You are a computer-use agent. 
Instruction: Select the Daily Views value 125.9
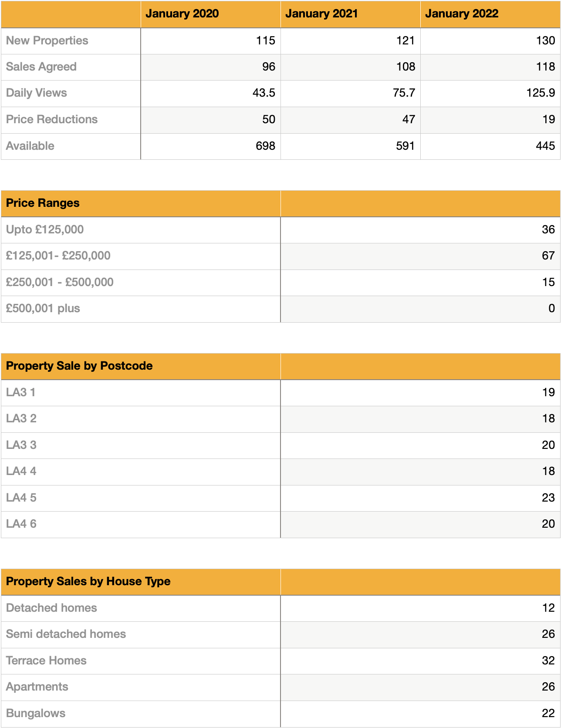[540, 93]
